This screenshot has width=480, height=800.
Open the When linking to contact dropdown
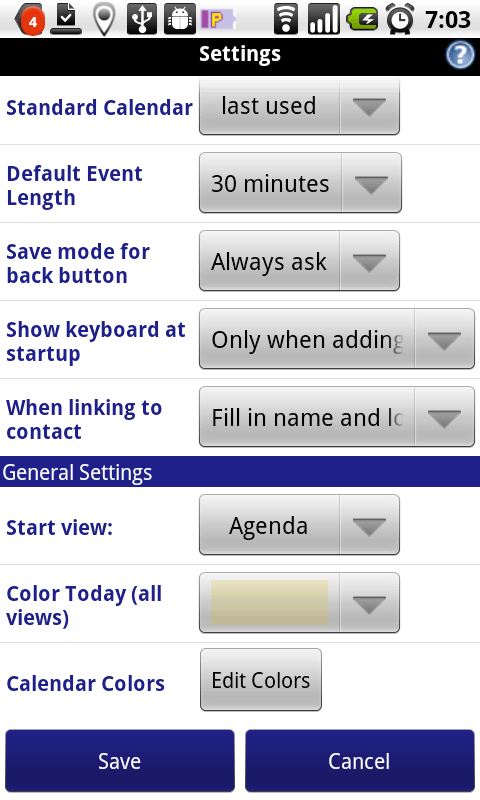pos(337,417)
